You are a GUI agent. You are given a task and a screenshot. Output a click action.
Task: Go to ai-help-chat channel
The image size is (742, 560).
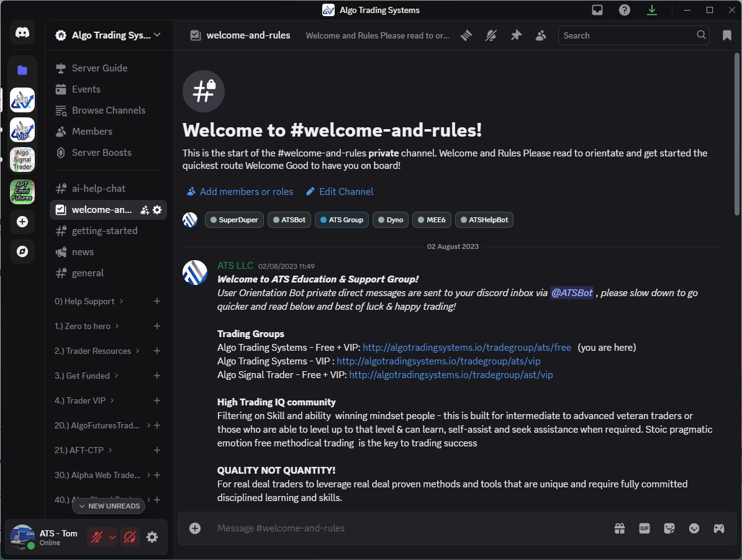[109, 189]
